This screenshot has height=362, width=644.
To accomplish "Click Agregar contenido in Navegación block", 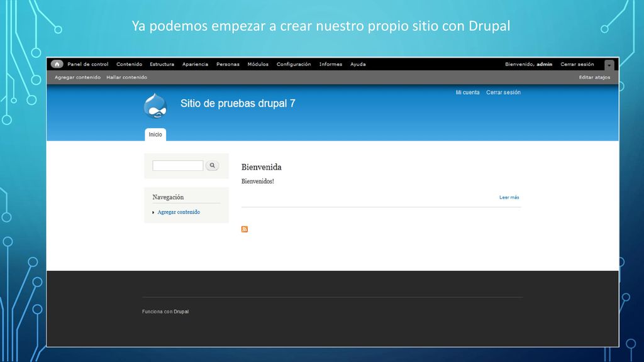I will pyautogui.click(x=179, y=212).
